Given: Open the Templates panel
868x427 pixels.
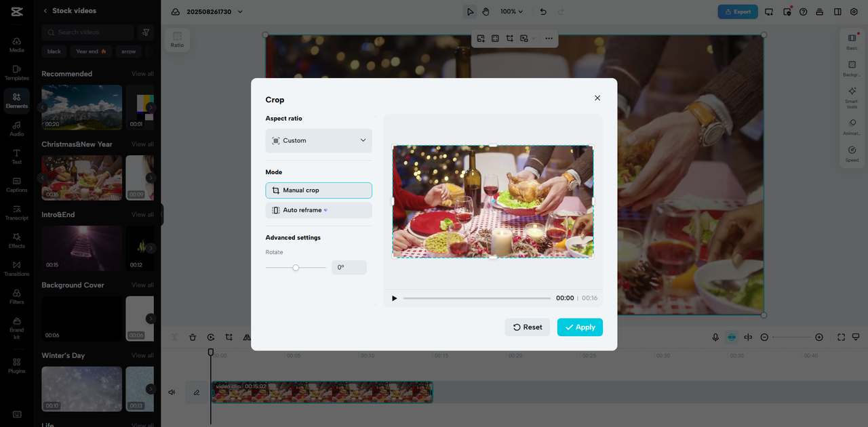Looking at the screenshot, I should [17, 73].
